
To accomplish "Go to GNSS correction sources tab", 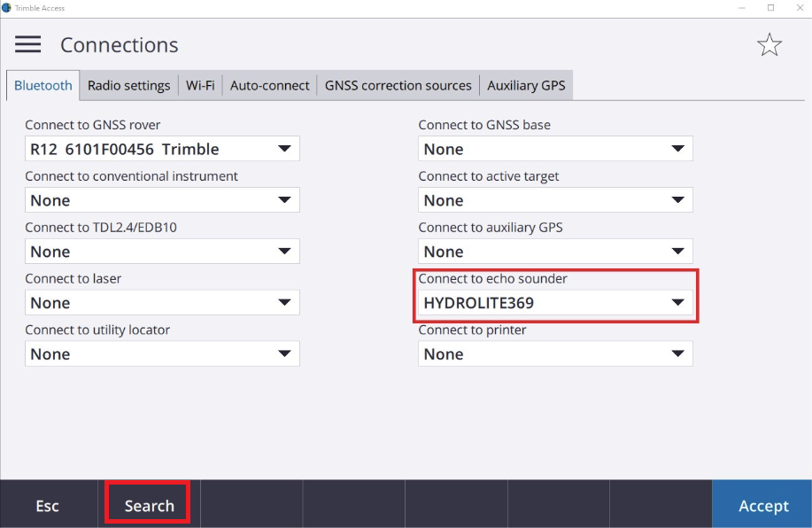I will pos(398,86).
